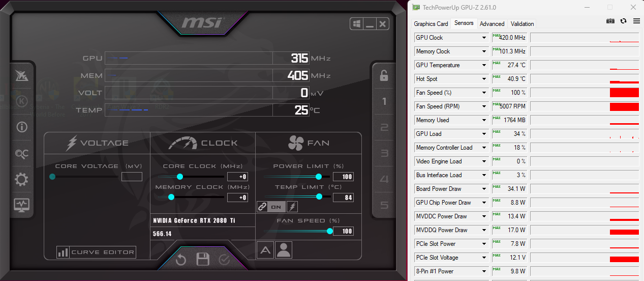Open the Advanced tab in GPU-Z
The height and width of the screenshot is (281, 644).
[x=492, y=24]
